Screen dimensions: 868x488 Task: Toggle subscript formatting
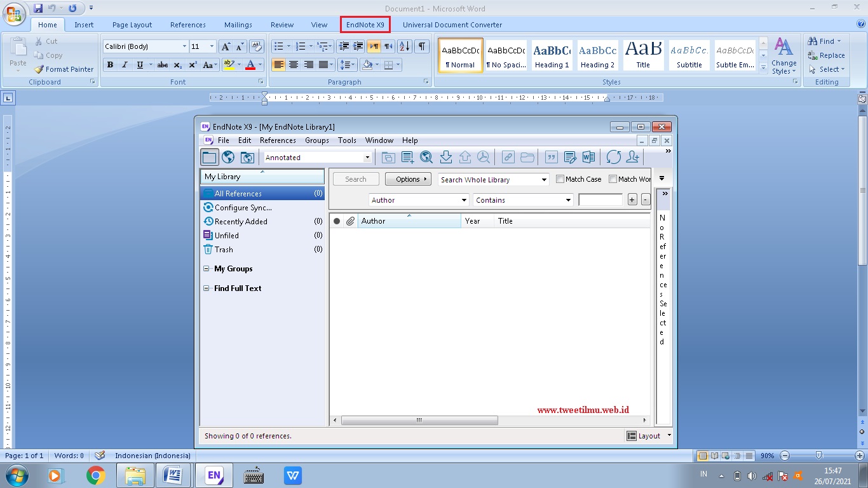pyautogui.click(x=177, y=65)
